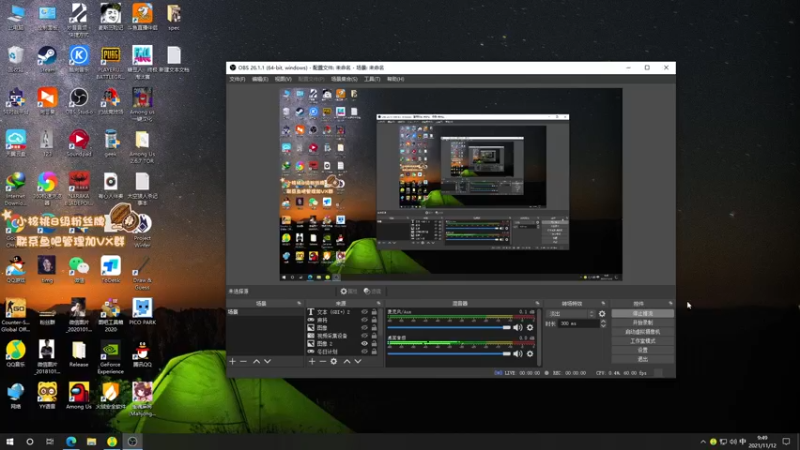Adjust the Desktop Audio volume slider
The width and height of the screenshot is (800, 450).
[x=449, y=354]
